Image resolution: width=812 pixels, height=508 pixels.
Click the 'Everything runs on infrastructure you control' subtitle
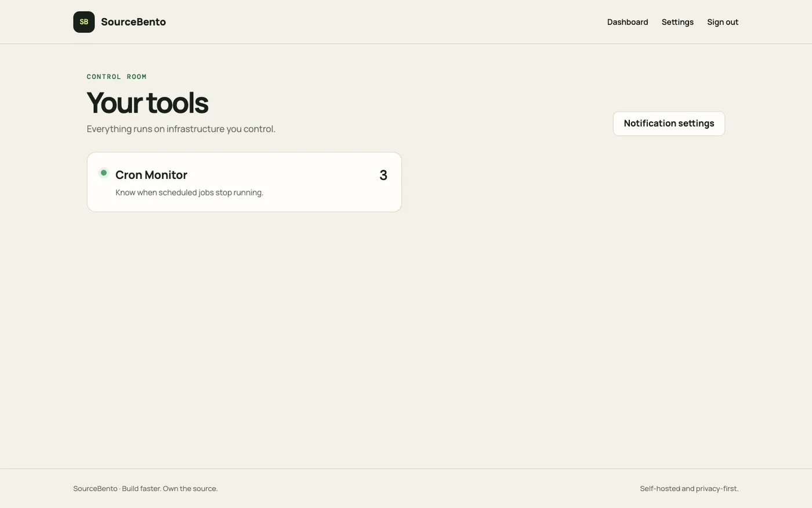pyautogui.click(x=181, y=129)
